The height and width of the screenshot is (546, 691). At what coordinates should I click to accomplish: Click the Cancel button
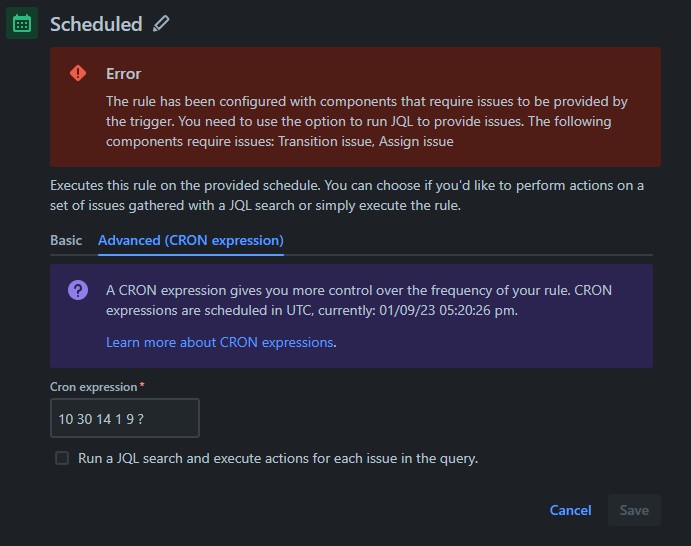(x=570, y=510)
